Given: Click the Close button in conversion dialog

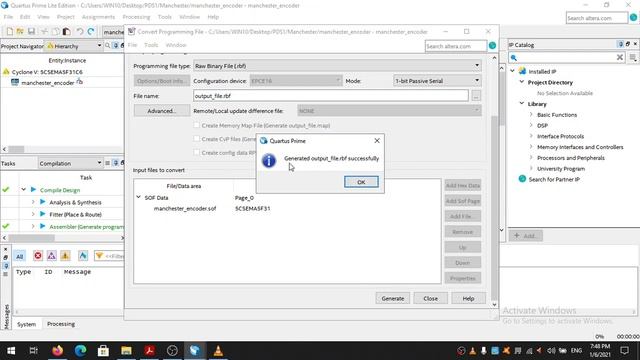Looking at the screenshot, I should click(431, 298).
